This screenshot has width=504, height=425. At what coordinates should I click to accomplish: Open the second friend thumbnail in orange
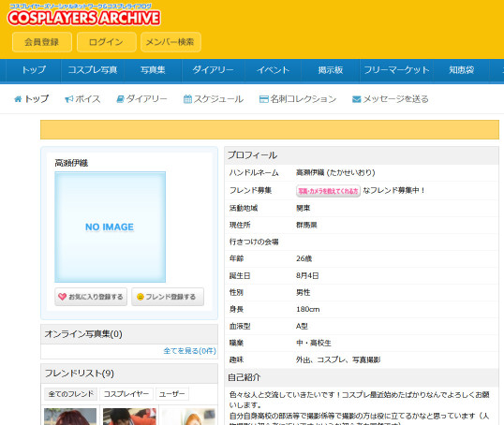(x=129, y=417)
